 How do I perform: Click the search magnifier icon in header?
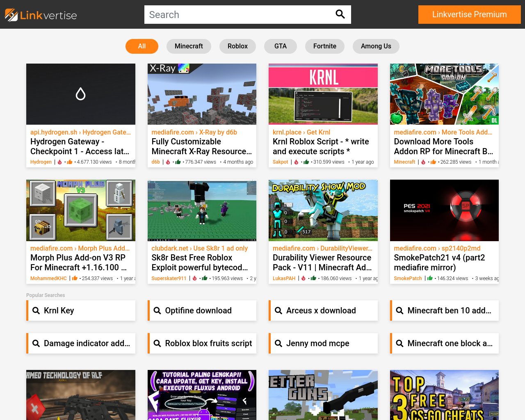coord(340,14)
